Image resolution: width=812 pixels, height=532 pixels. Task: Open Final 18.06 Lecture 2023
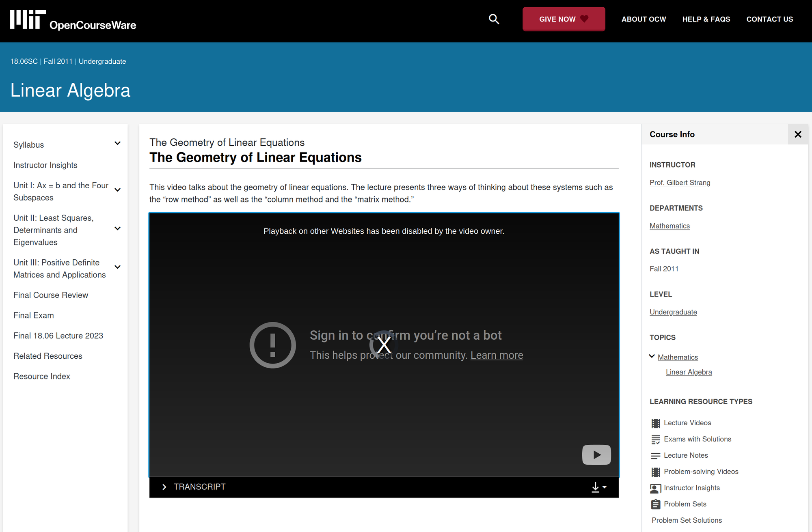pyautogui.click(x=58, y=336)
